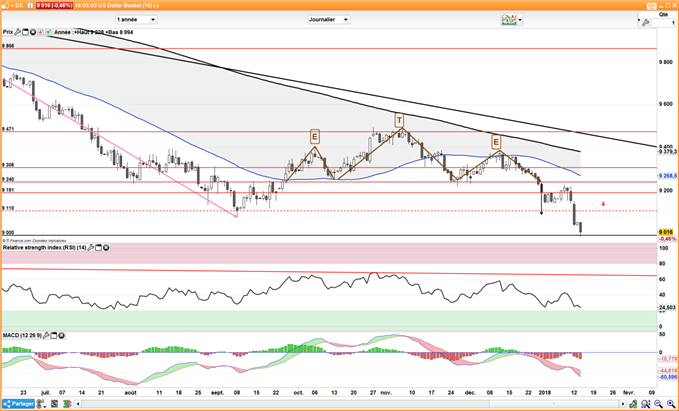Viewport: 679px width, 411px height.
Task: Click the RSI panel window icon
Action: click(x=98, y=248)
